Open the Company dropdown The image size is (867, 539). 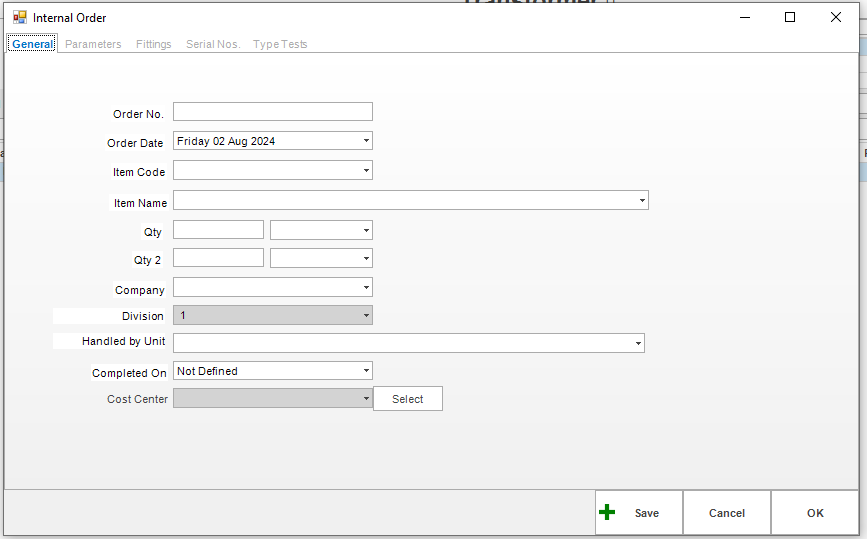point(367,288)
